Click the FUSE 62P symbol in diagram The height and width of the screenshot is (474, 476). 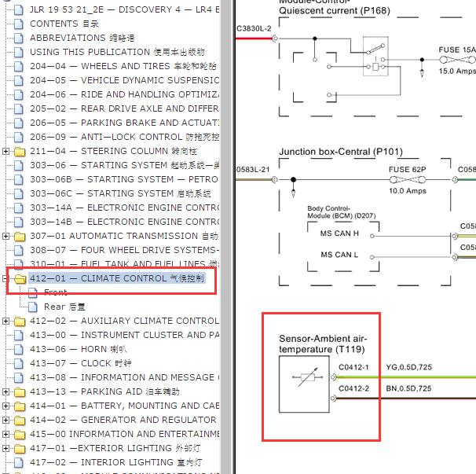point(408,180)
